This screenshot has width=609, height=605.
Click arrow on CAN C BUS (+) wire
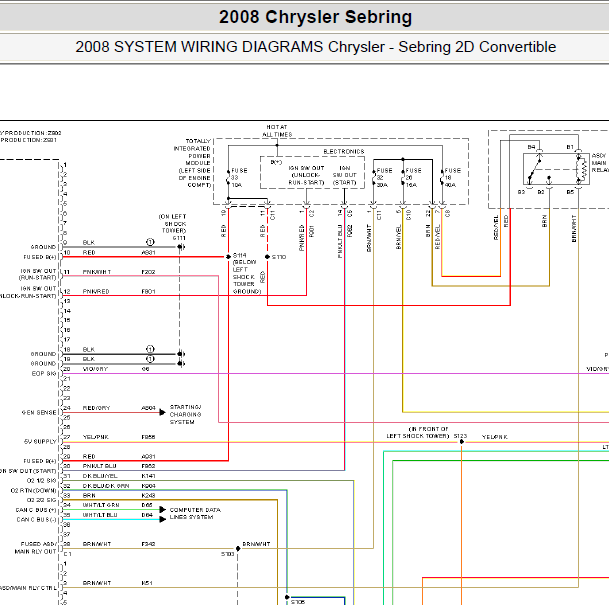coord(162,509)
